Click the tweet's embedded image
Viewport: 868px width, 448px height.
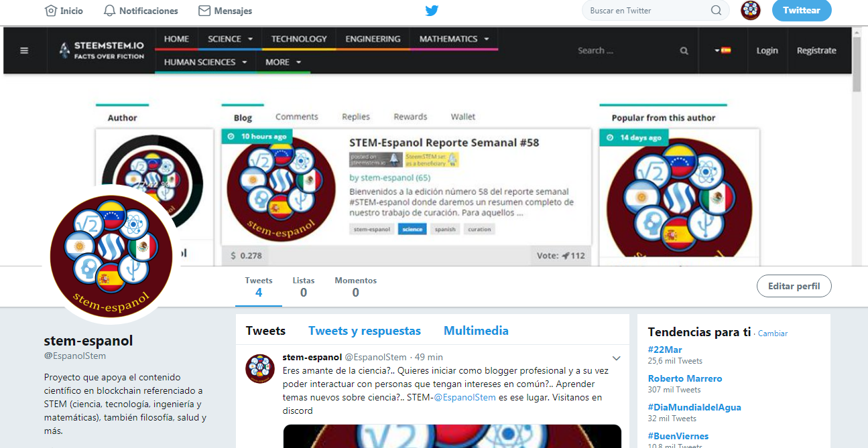(x=452, y=436)
